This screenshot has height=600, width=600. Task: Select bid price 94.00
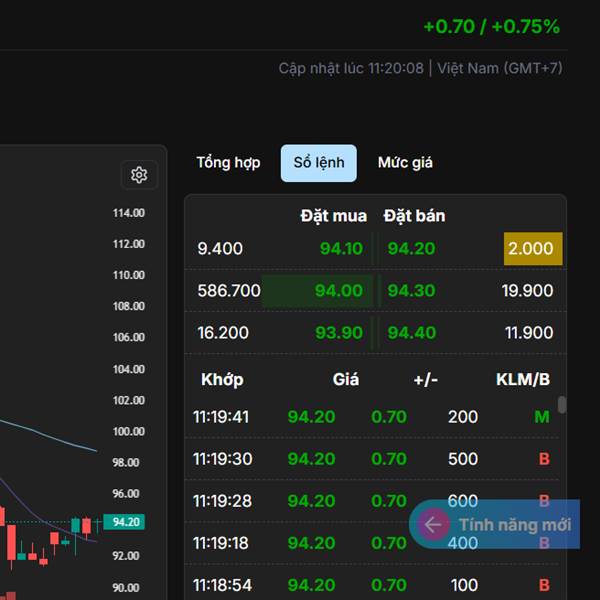point(339,291)
